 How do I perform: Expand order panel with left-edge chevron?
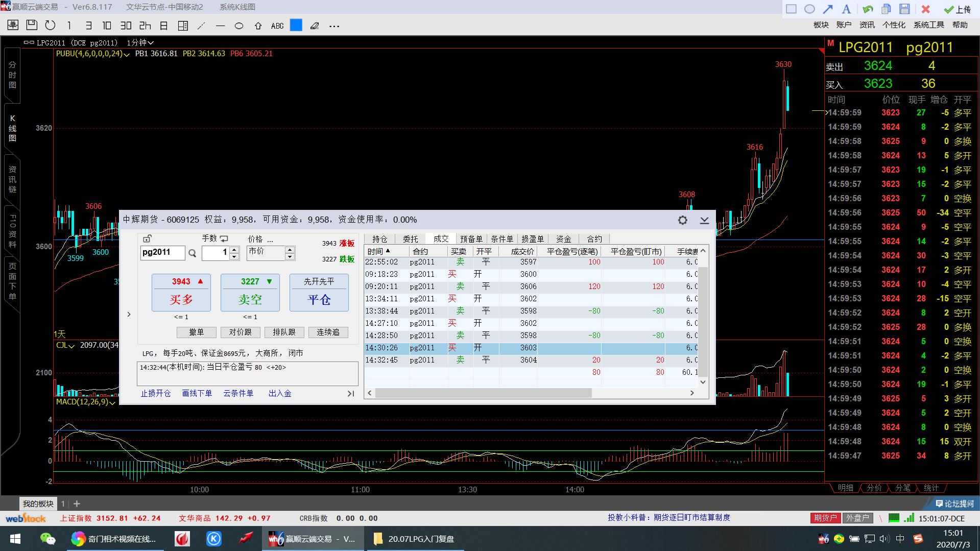point(129,315)
